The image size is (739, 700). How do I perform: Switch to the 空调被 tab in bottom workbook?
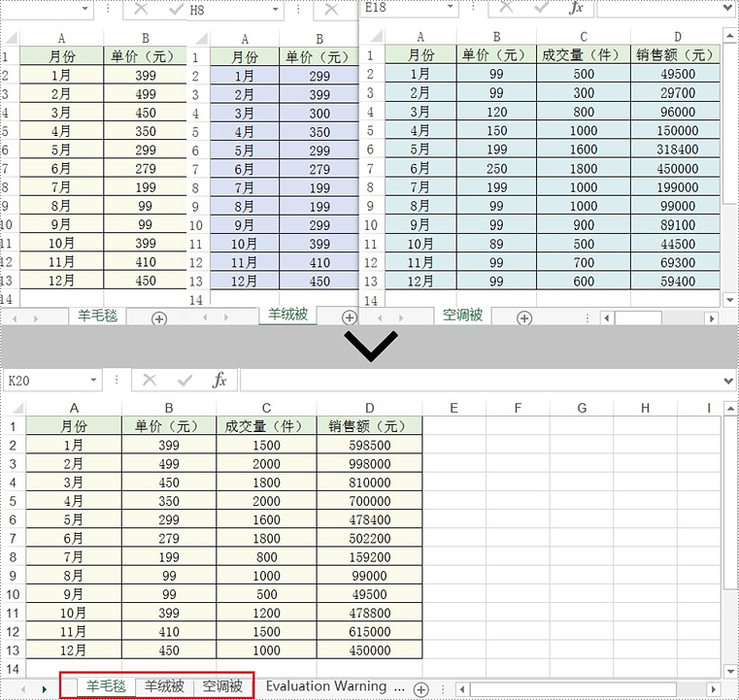pyautogui.click(x=222, y=686)
